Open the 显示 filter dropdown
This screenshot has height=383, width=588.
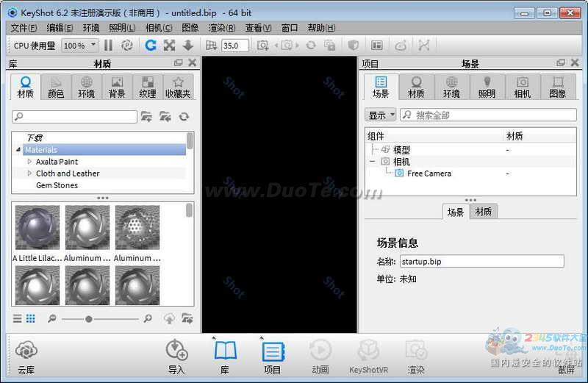click(x=380, y=115)
